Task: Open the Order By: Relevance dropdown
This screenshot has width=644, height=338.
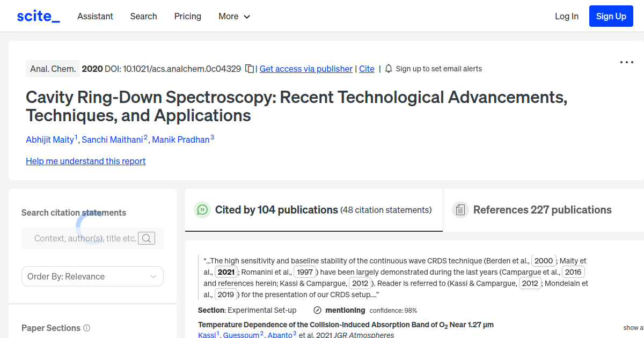Action: coord(92,276)
